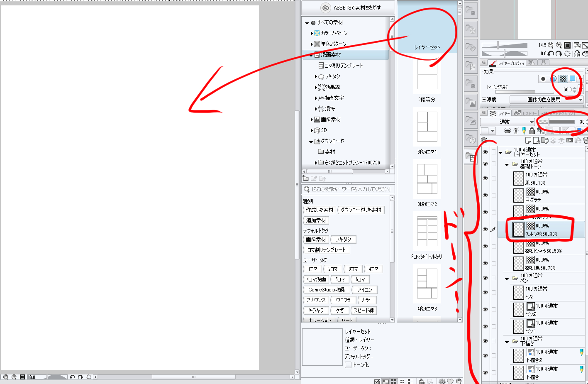
Task: Click the lock layer padlock icon
Action: (x=532, y=131)
